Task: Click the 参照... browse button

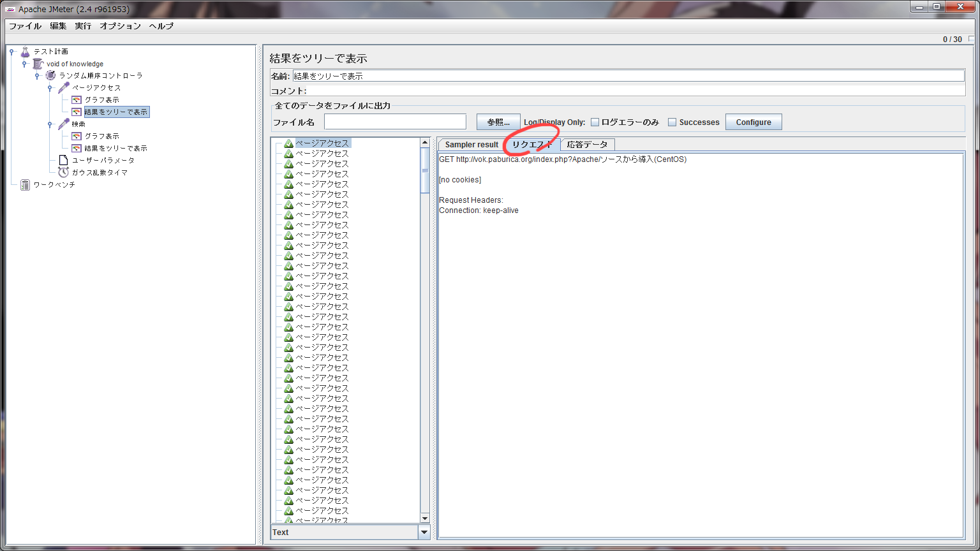Action: pos(498,122)
